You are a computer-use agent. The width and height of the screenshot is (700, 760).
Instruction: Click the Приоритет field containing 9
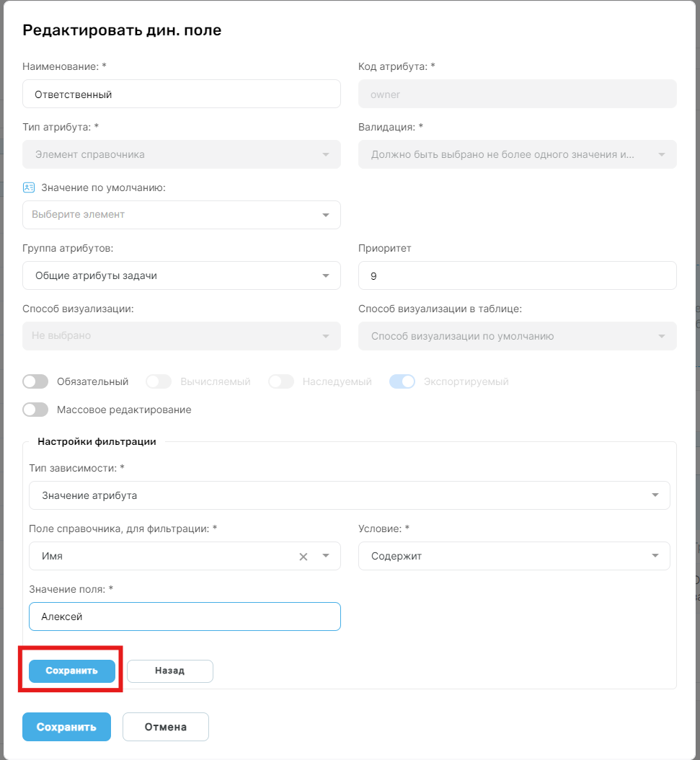click(x=518, y=275)
